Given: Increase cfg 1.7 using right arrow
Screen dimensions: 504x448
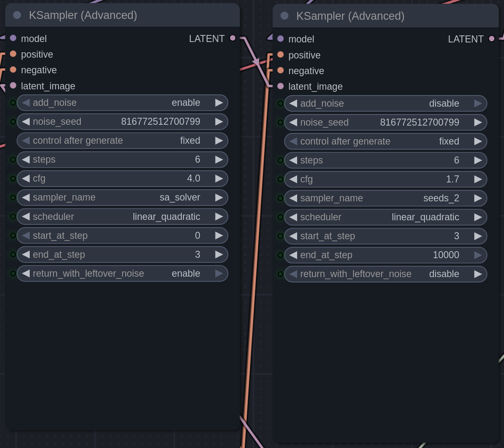Looking at the screenshot, I should [478, 180].
